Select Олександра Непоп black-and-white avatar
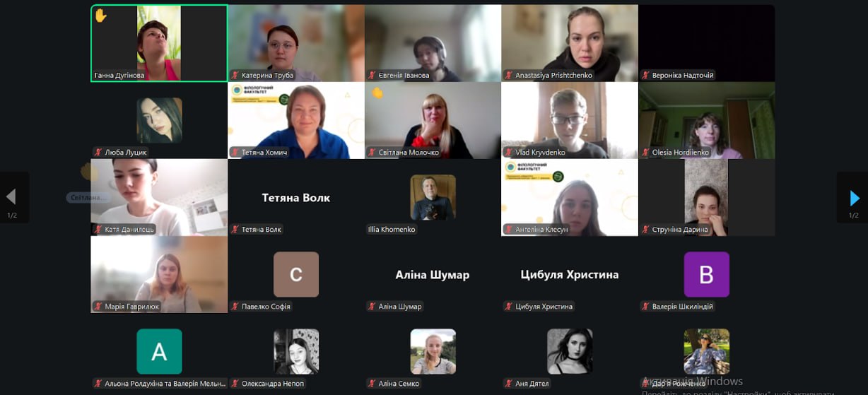 coord(296,351)
